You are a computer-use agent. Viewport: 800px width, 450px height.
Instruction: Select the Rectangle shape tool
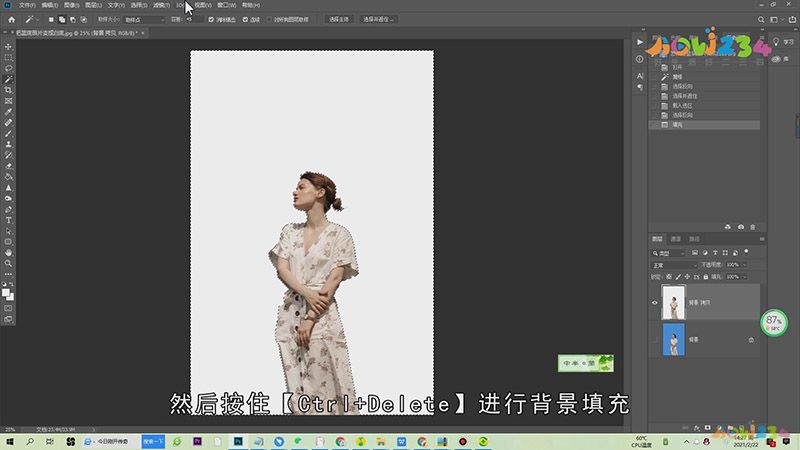coord(8,242)
